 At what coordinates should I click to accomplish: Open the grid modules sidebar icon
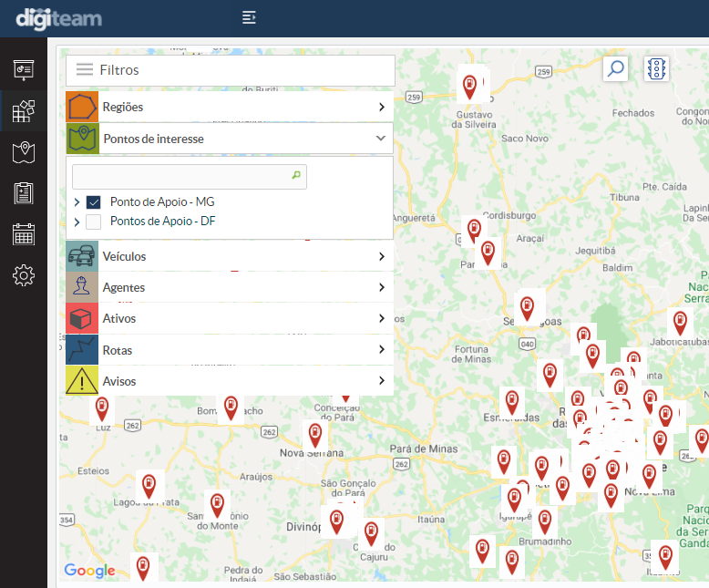pyautogui.click(x=24, y=111)
